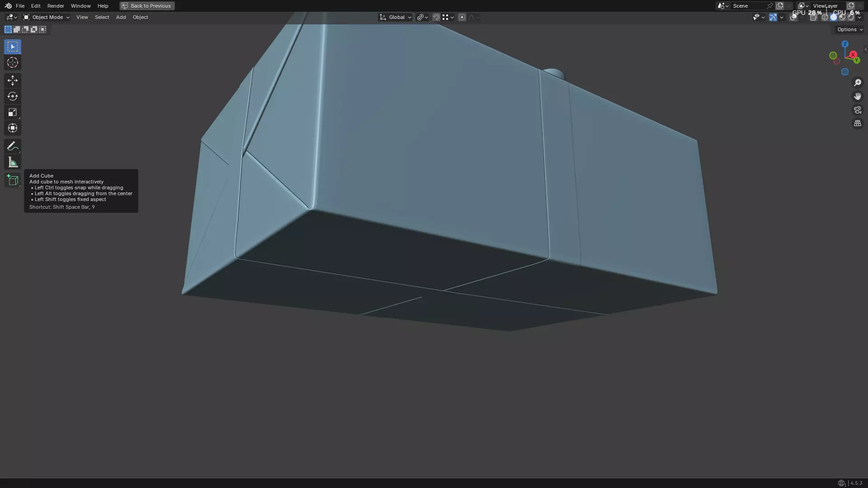Click the ViewLayer name field

point(828,6)
